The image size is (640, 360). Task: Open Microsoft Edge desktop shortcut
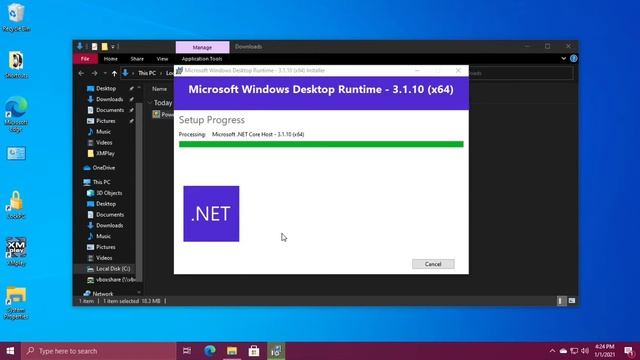point(16,114)
